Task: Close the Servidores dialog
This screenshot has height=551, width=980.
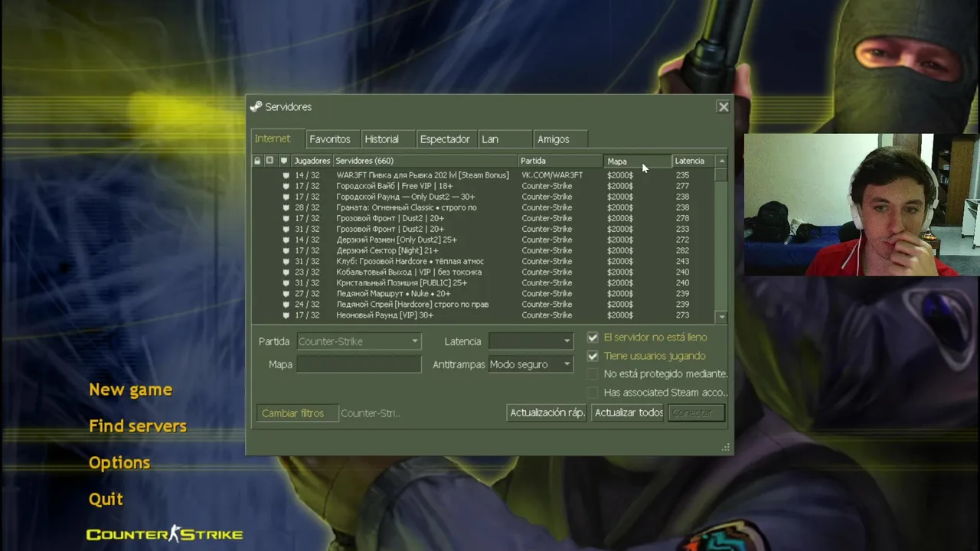Action: [x=724, y=107]
